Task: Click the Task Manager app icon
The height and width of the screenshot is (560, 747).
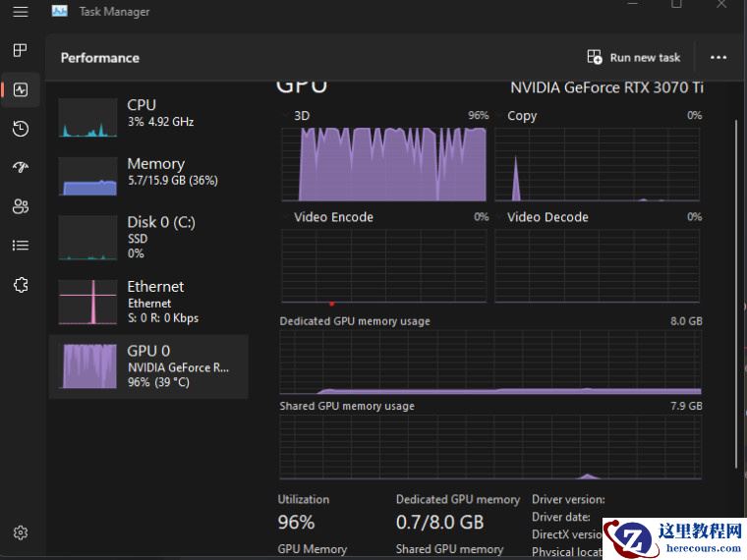Action: [60, 11]
